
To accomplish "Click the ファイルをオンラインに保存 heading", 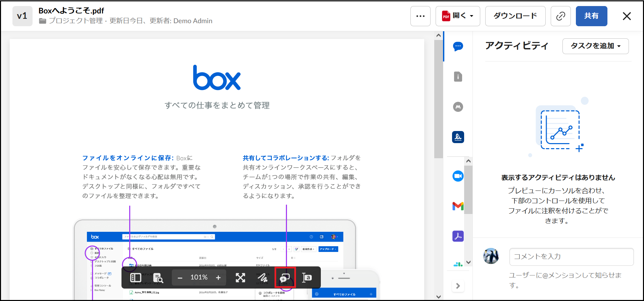I will tap(128, 158).
